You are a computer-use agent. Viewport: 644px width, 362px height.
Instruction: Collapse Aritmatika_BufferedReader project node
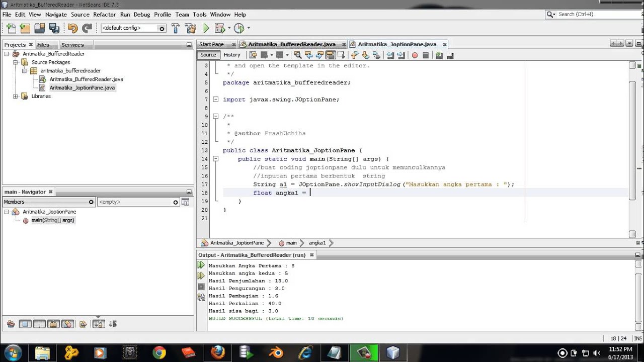(x=7, y=54)
